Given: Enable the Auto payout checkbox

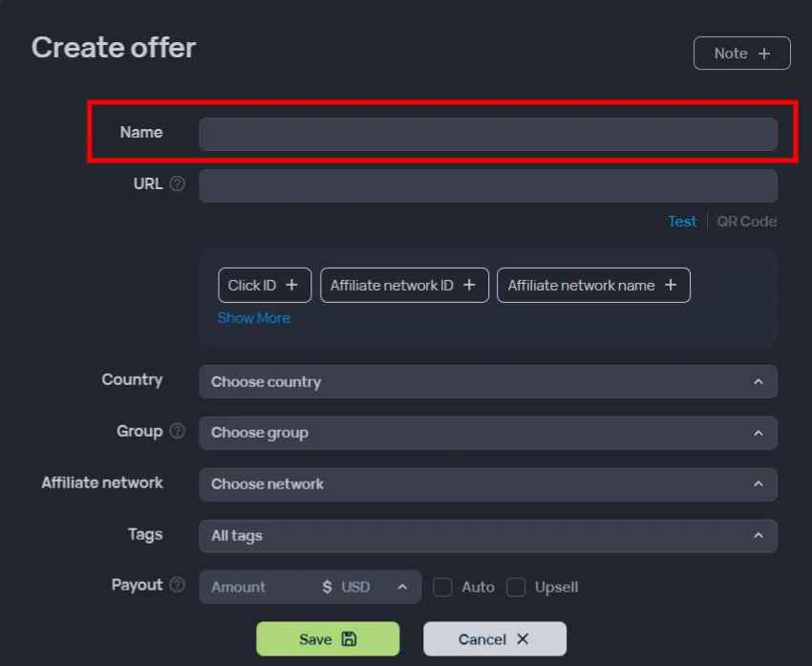Looking at the screenshot, I should point(442,588).
